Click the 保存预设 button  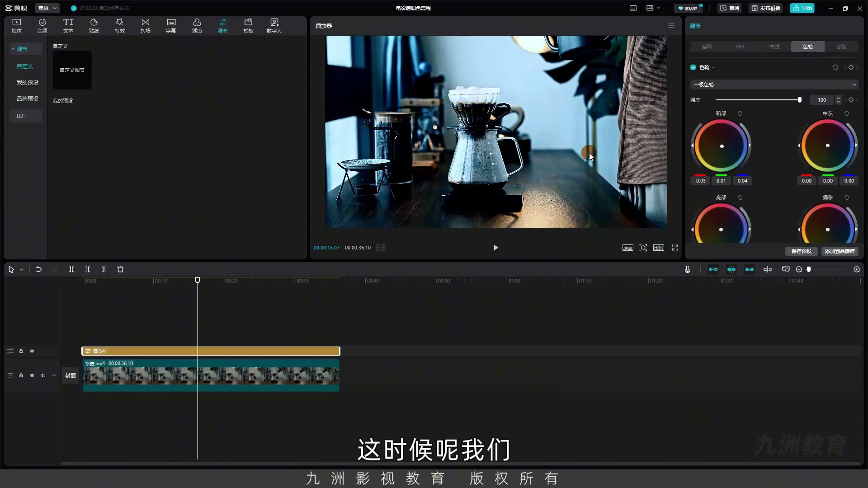pos(801,251)
